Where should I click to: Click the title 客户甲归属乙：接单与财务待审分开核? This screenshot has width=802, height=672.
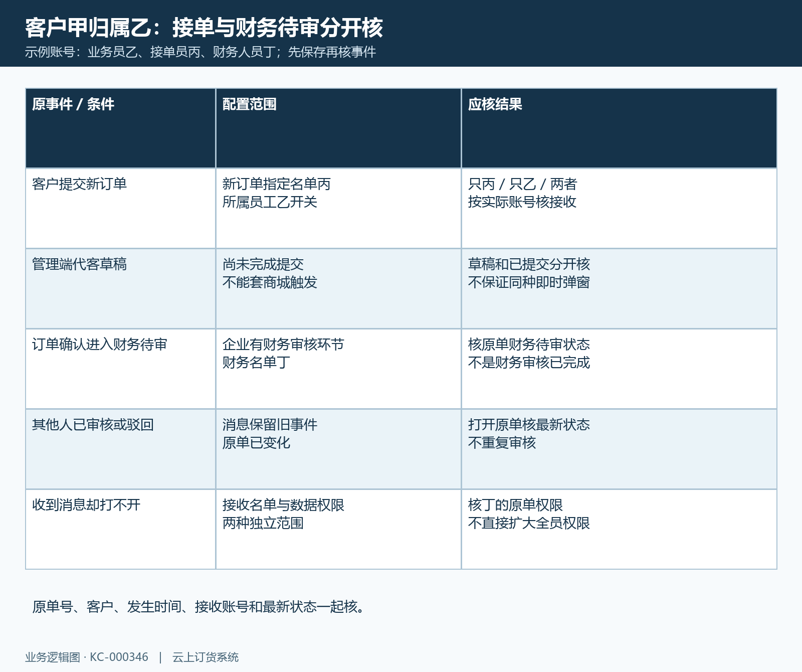(204, 28)
